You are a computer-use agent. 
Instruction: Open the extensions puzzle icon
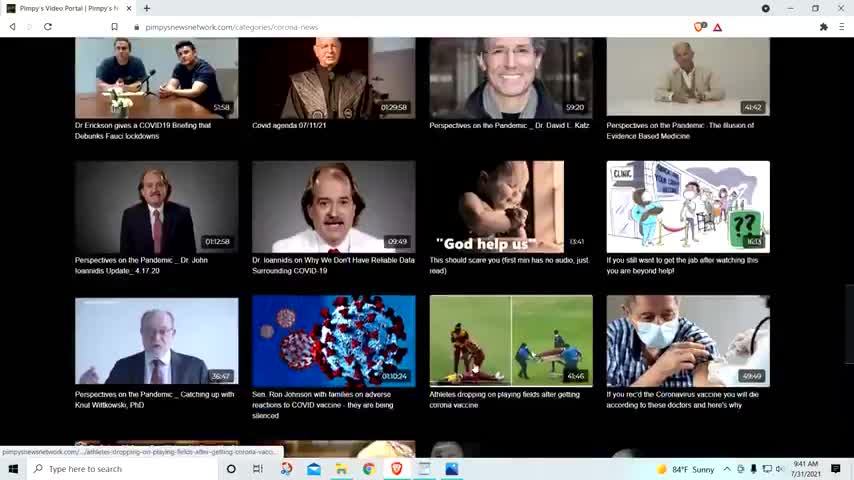coord(824,27)
